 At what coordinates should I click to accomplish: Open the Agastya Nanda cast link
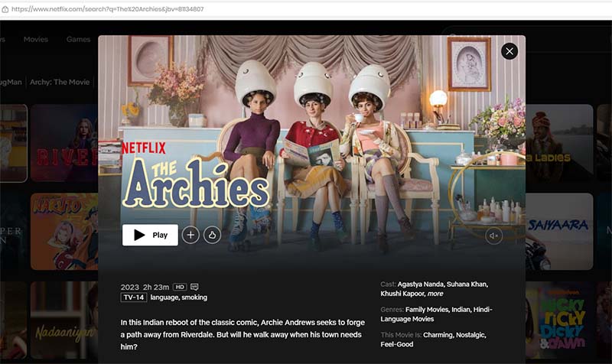[422, 284]
